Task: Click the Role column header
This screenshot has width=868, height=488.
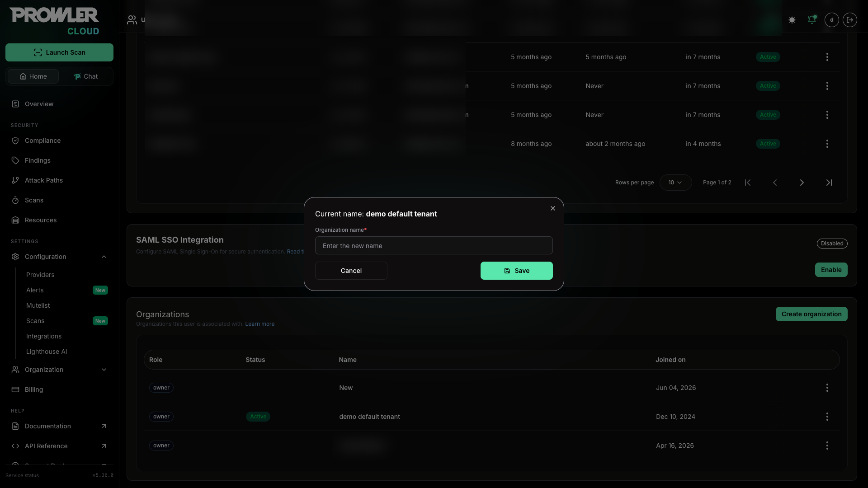Action: 156,360
